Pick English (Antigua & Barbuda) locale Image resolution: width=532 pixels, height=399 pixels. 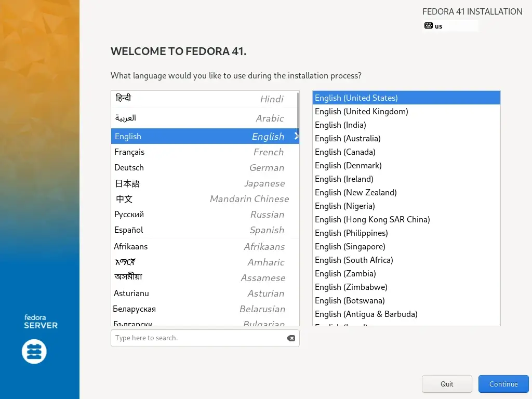point(406,314)
